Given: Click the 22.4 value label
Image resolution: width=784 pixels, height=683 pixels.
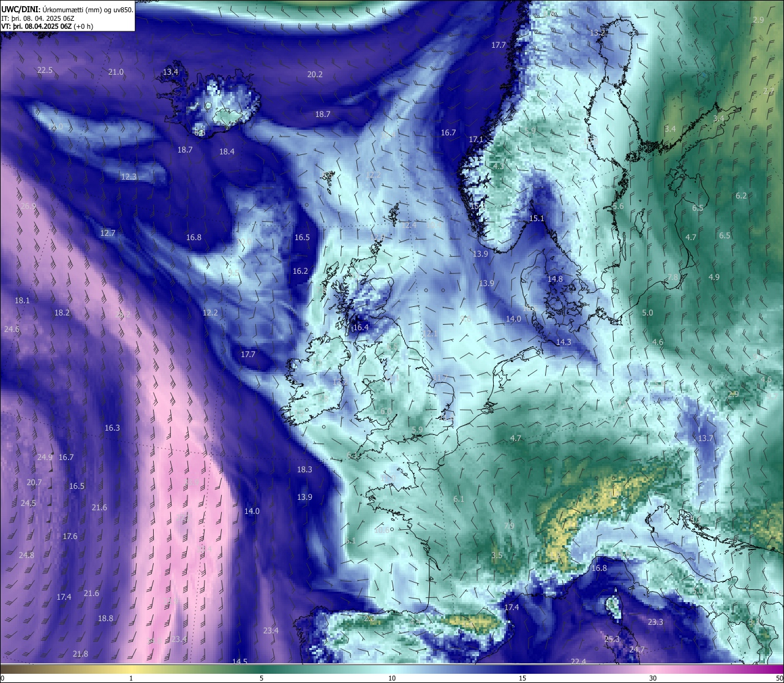Looking at the screenshot, I should (x=578, y=662).
